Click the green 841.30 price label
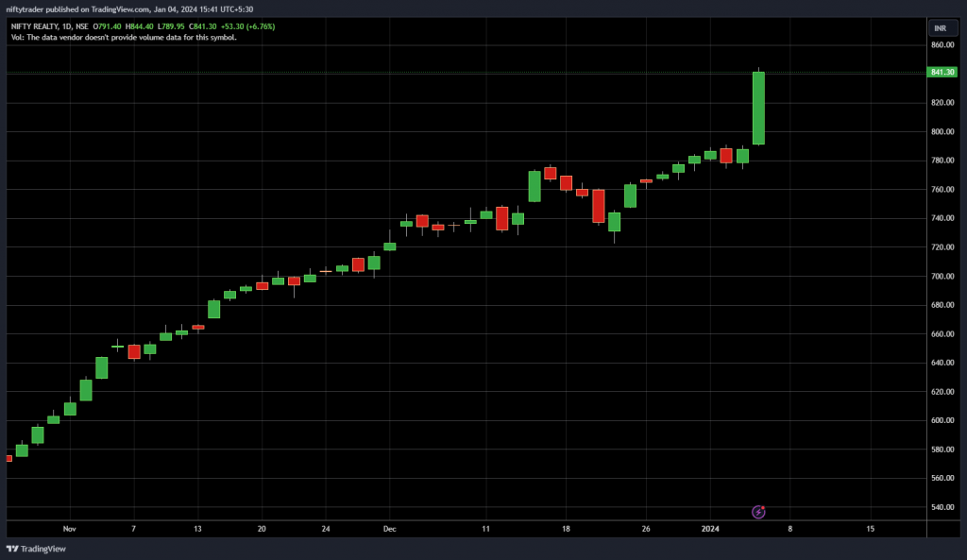This screenshot has height=560, width=967. pos(942,72)
